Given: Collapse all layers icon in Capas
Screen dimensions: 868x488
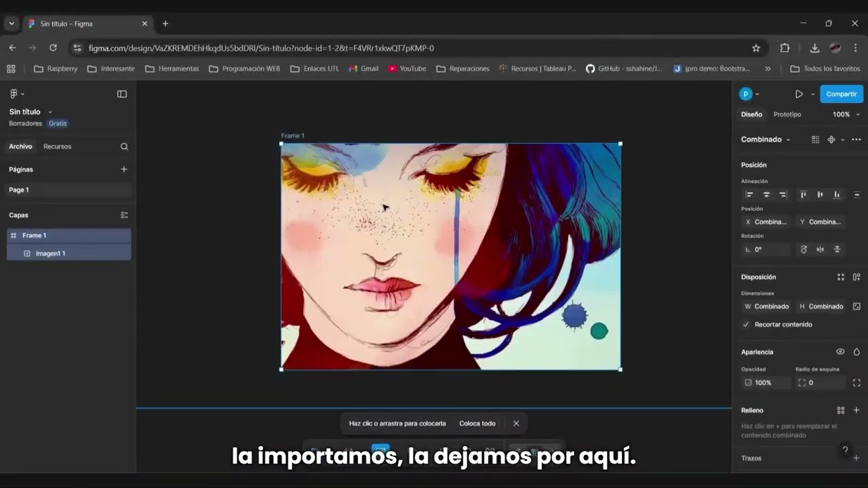Looking at the screenshot, I should click(124, 215).
